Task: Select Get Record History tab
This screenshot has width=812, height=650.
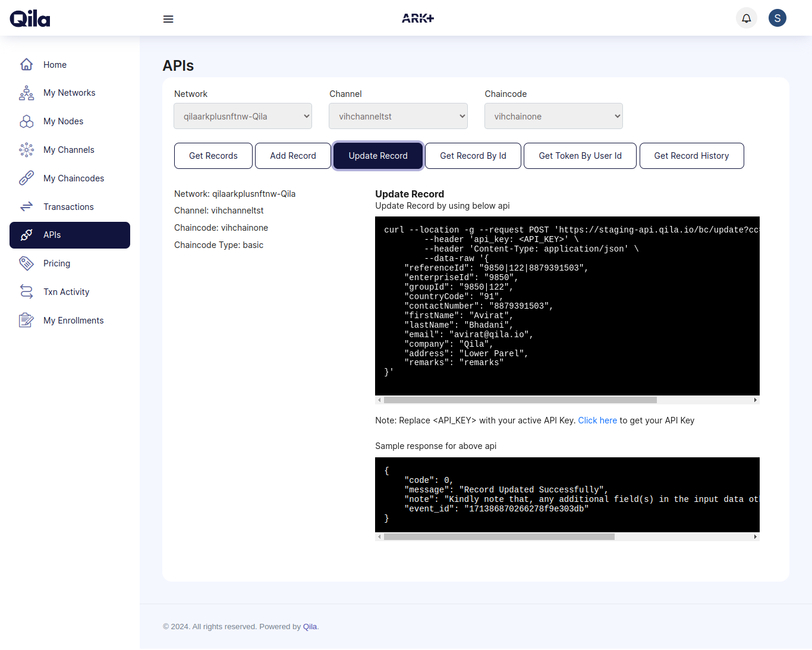Action: click(691, 156)
